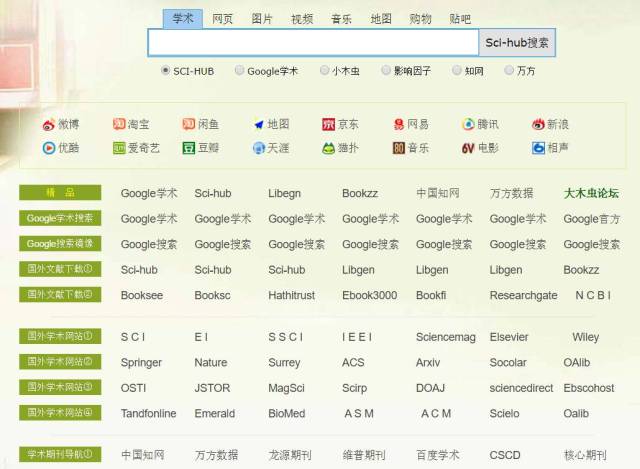Open the N C B I link
This screenshot has width=640, height=469.
pos(593,295)
